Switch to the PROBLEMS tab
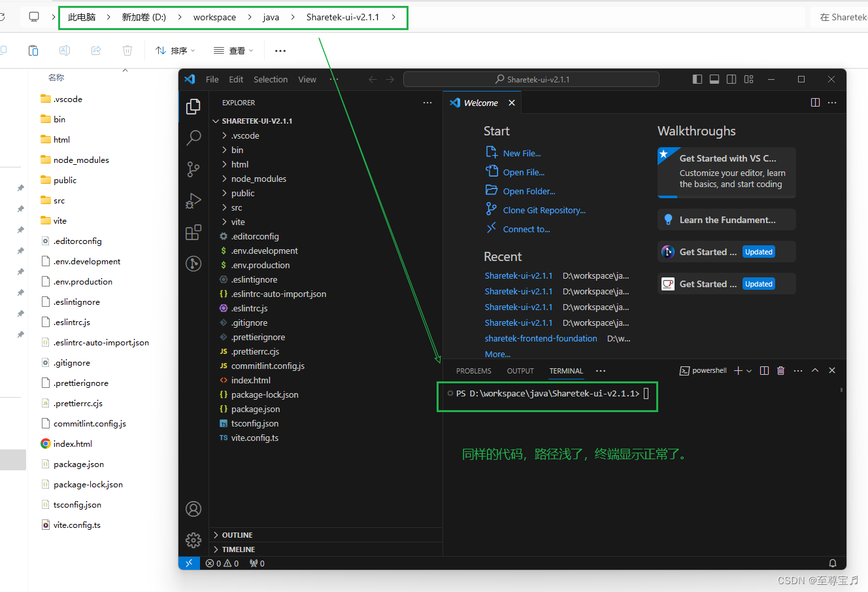Image resolution: width=868 pixels, height=592 pixels. [474, 371]
